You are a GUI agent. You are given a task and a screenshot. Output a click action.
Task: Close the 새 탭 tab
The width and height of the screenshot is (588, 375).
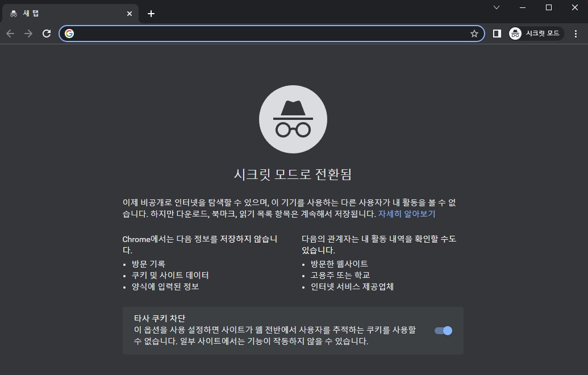pyautogui.click(x=129, y=13)
